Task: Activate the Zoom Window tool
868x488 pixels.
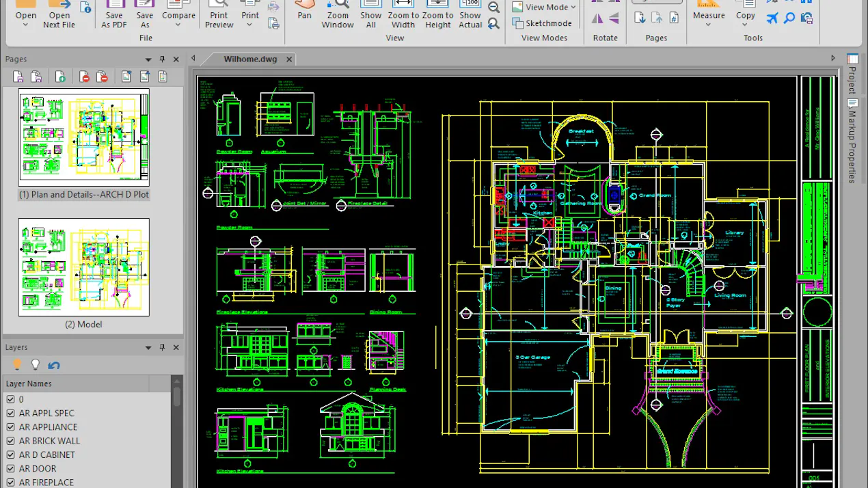Action: point(338,15)
